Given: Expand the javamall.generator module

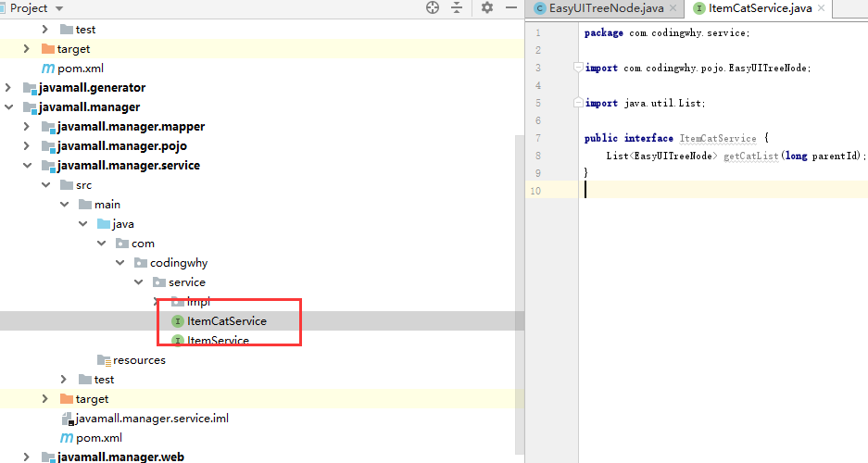Looking at the screenshot, I should pyautogui.click(x=8, y=88).
